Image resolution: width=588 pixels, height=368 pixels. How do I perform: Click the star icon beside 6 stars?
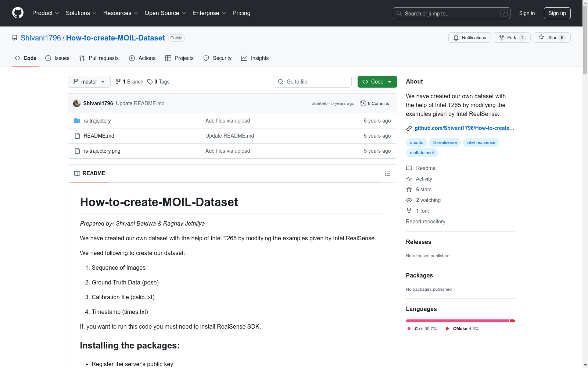coord(409,190)
